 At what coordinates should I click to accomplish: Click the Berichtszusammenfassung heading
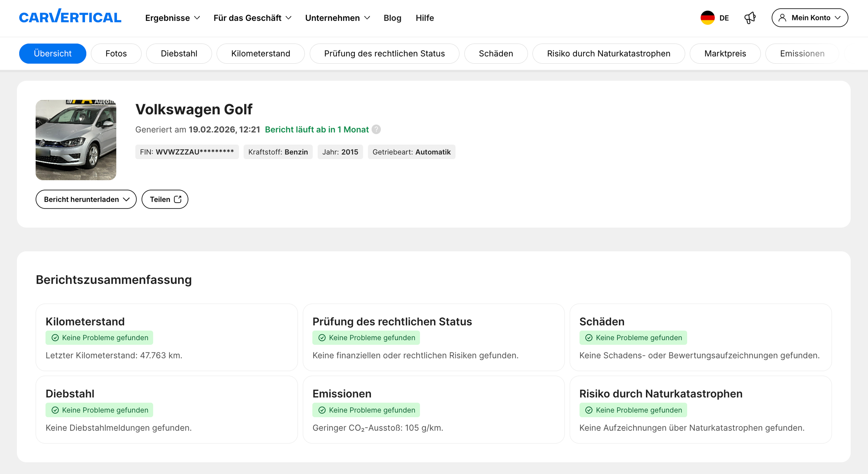[x=114, y=280]
